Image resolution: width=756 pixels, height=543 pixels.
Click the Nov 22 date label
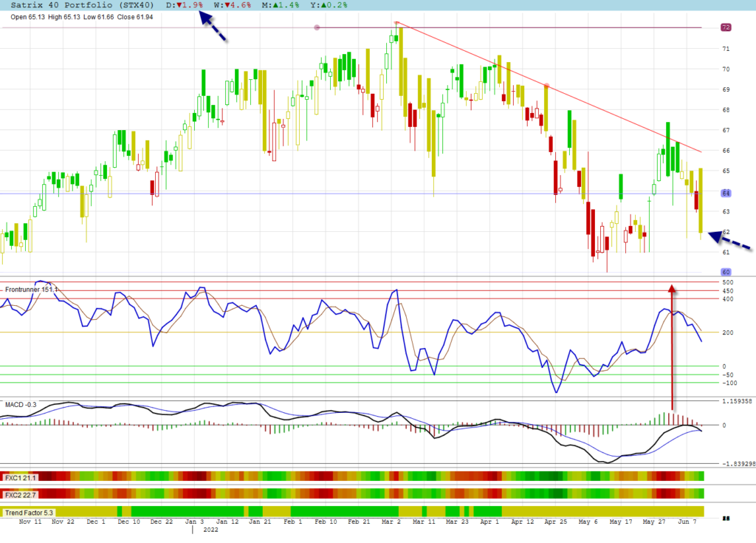click(63, 522)
